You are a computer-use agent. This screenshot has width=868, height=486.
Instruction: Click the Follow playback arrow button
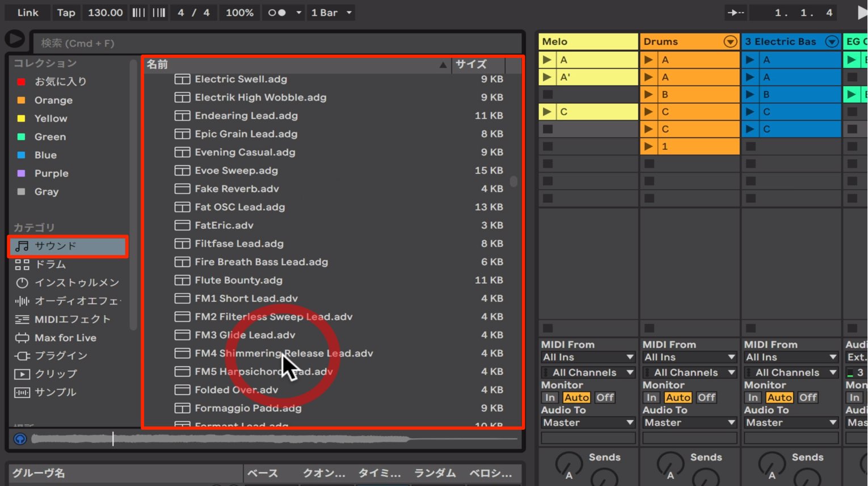736,12
